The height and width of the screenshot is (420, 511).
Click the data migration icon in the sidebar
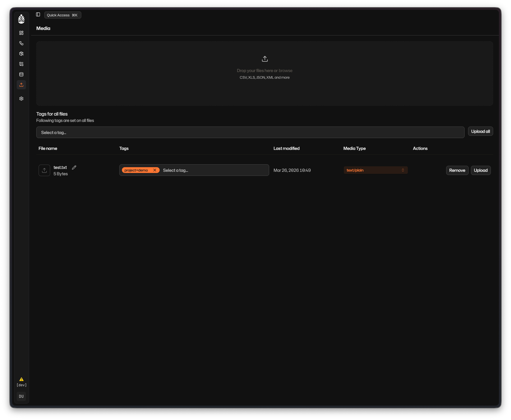tap(21, 64)
